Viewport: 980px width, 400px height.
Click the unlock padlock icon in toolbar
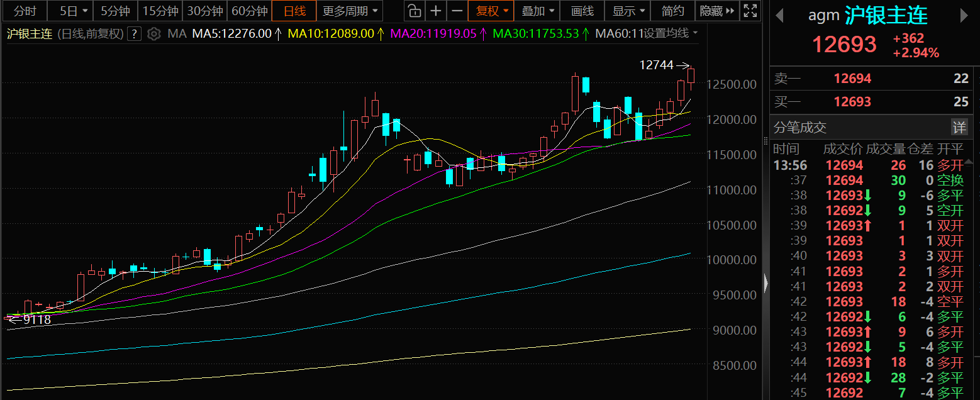pyautogui.click(x=413, y=11)
